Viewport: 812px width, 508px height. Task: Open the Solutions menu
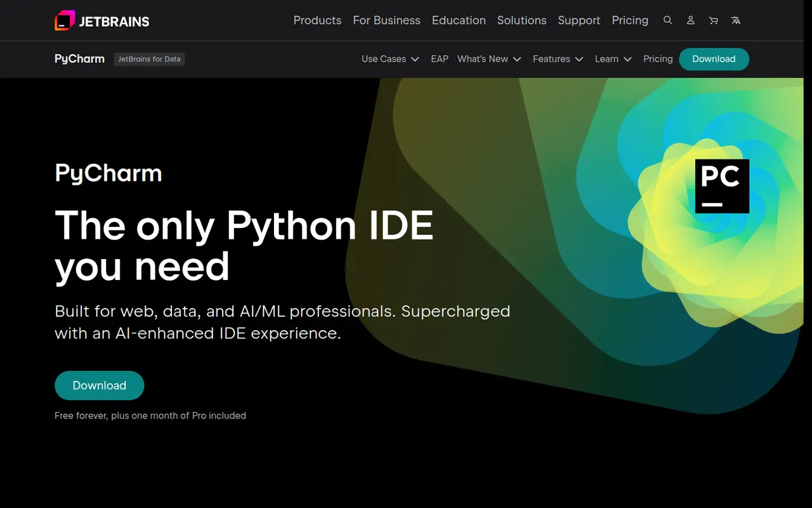click(521, 20)
